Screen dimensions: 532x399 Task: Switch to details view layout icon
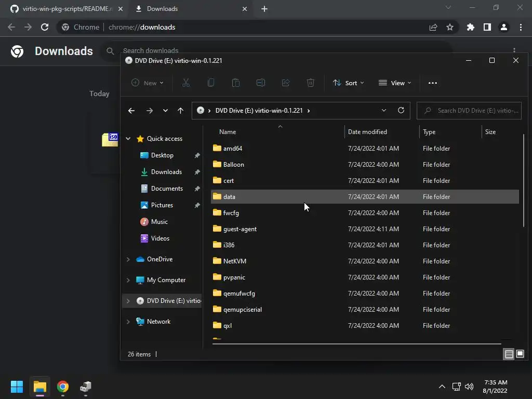tap(509, 354)
